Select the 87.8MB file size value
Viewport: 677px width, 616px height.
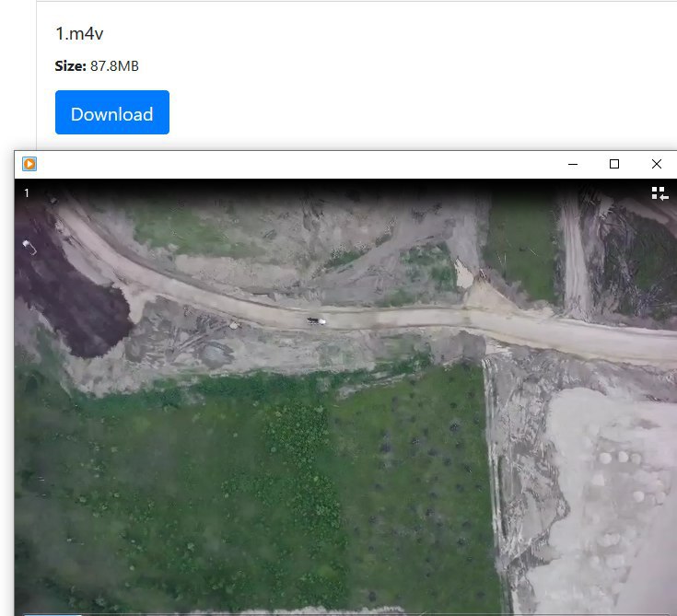pyautogui.click(x=114, y=66)
